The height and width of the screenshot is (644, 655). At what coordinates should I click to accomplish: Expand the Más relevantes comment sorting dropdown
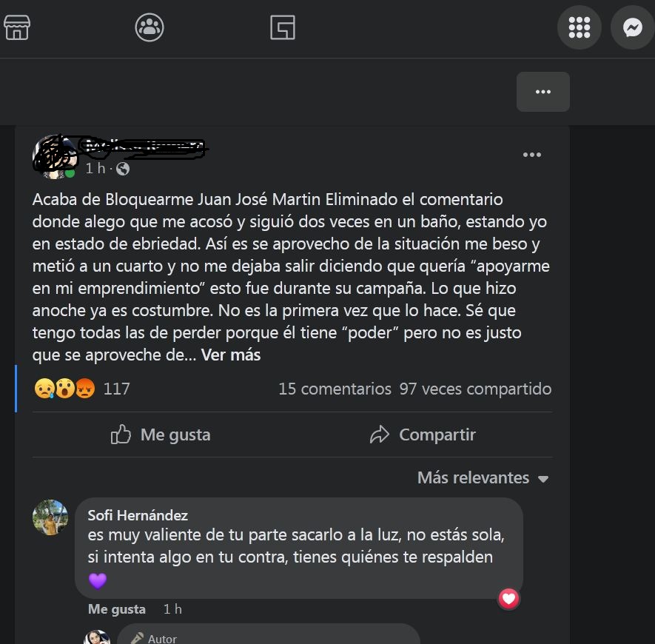click(x=483, y=477)
